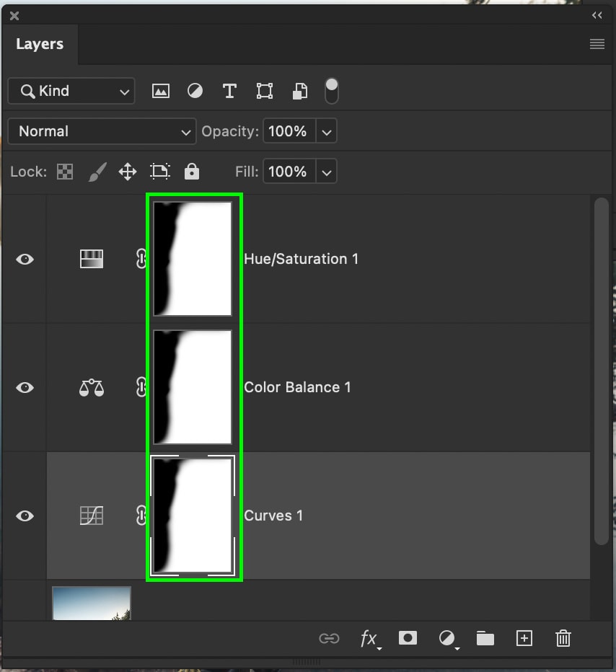Filter for smart objects icon

click(299, 91)
